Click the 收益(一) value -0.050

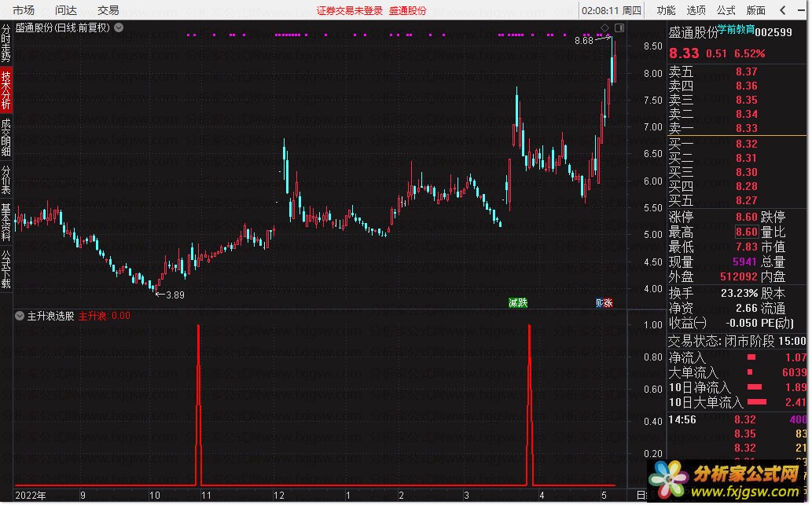click(741, 324)
